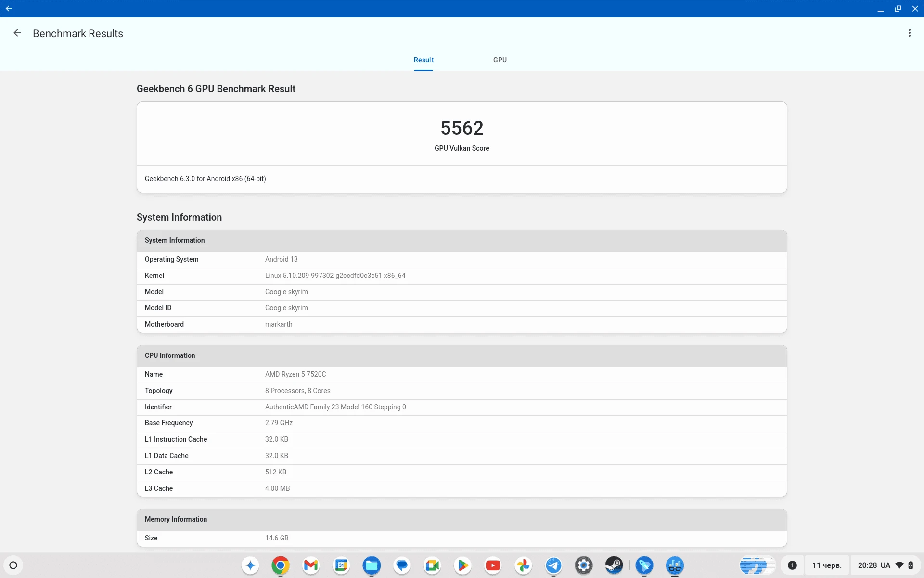Select the L3 Cache 4.00 MB value
Viewport: 924px width, 578px height.
[278, 488]
